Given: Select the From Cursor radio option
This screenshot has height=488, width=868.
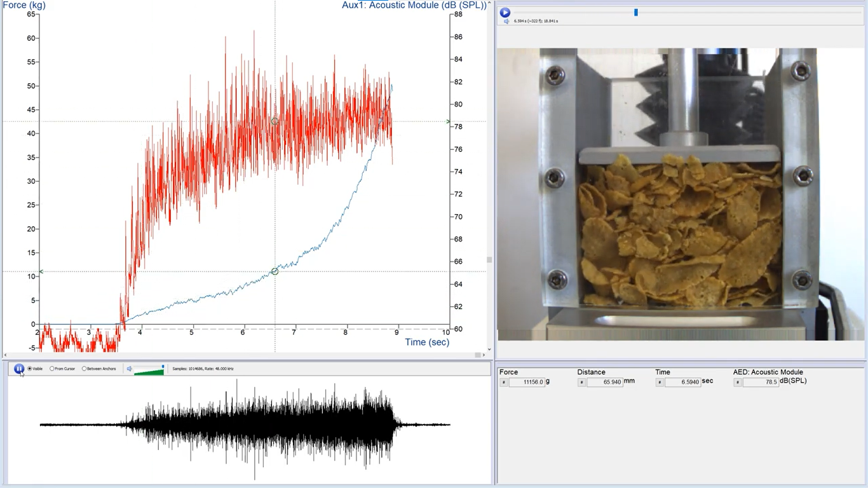Looking at the screenshot, I should pyautogui.click(x=52, y=369).
